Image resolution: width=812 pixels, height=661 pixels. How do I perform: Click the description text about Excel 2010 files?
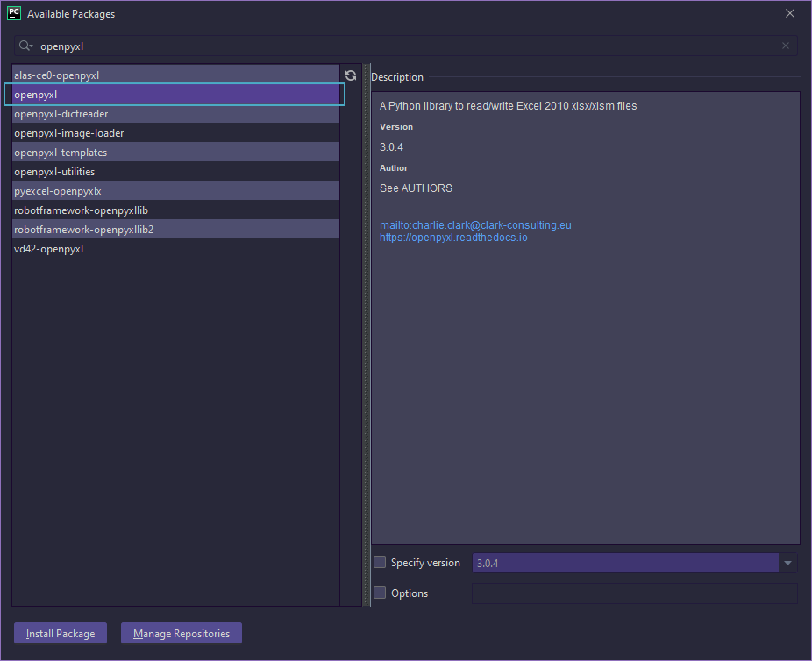[508, 105]
